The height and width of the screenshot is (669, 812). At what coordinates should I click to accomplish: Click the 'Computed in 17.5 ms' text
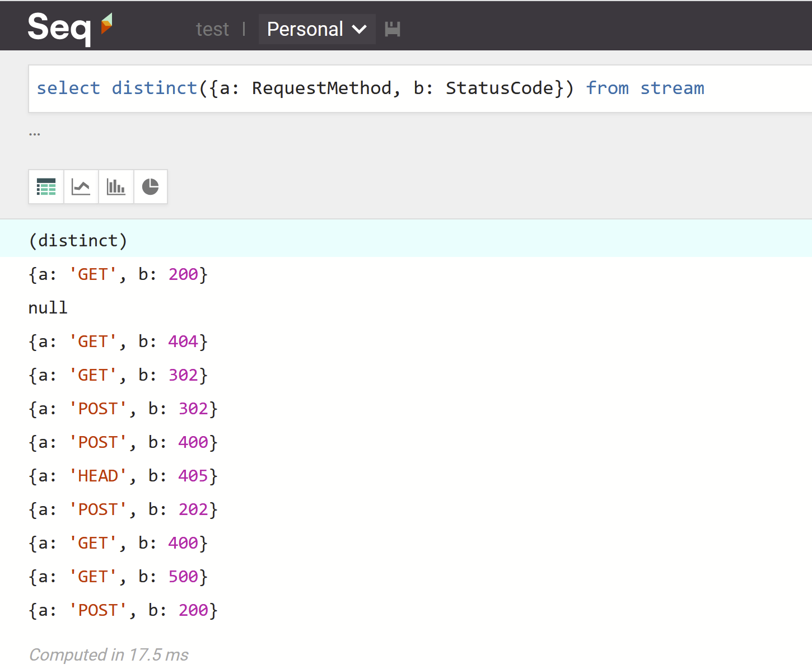[x=109, y=654]
